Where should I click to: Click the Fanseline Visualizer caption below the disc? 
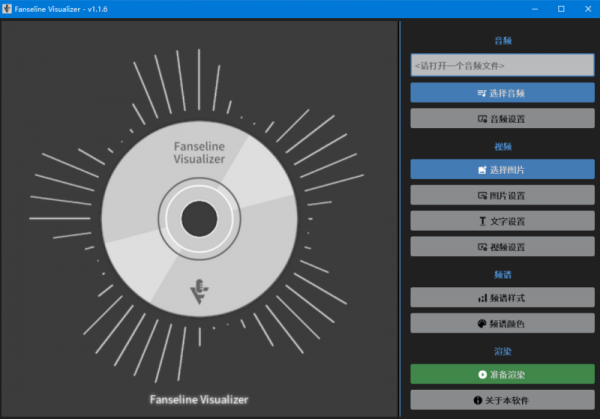coord(199,399)
